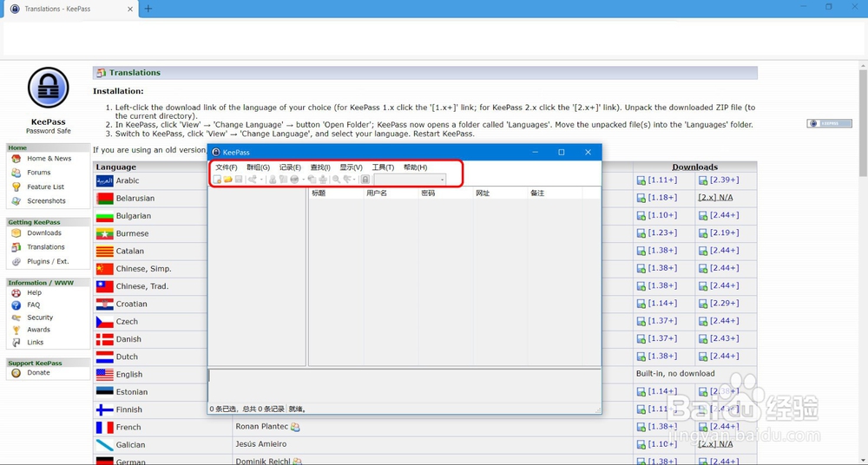Click KeePass status bar text '0 条已选'
This screenshot has width=868, height=465.
click(223, 409)
